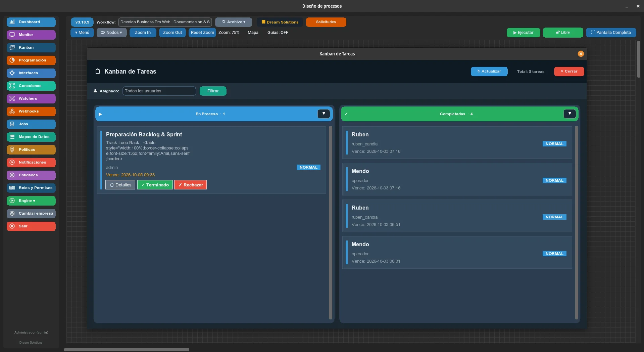Open Roles y Permisos icon

(12, 188)
